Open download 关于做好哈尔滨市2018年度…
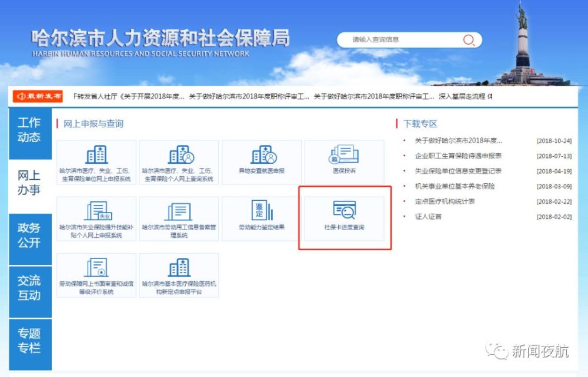The width and height of the screenshot is (588, 377). [x=458, y=141]
